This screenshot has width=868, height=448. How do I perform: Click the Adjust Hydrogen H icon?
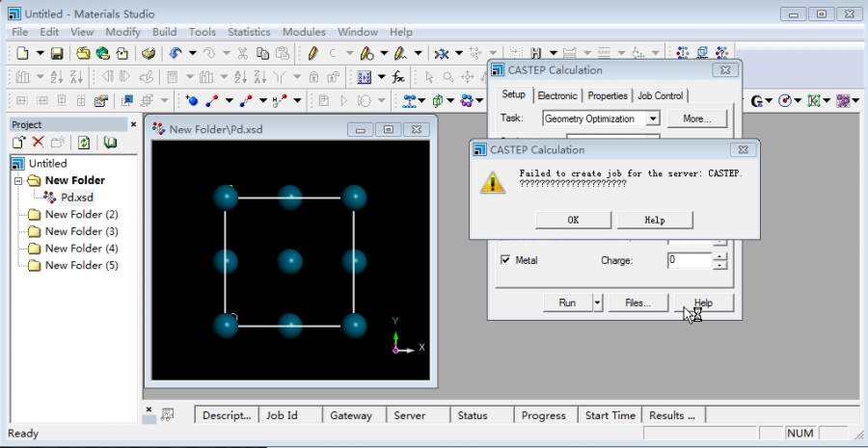[535, 54]
